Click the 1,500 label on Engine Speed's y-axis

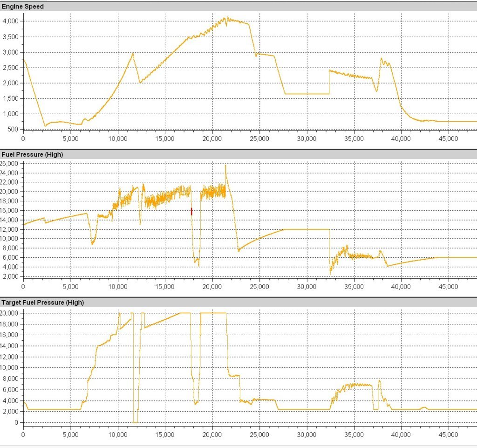10,98
